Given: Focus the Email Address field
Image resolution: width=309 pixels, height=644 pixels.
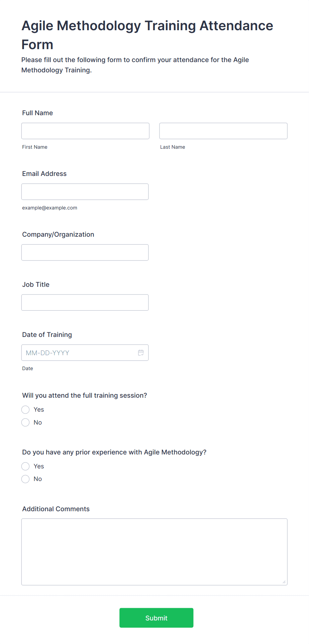Looking at the screenshot, I should point(85,192).
